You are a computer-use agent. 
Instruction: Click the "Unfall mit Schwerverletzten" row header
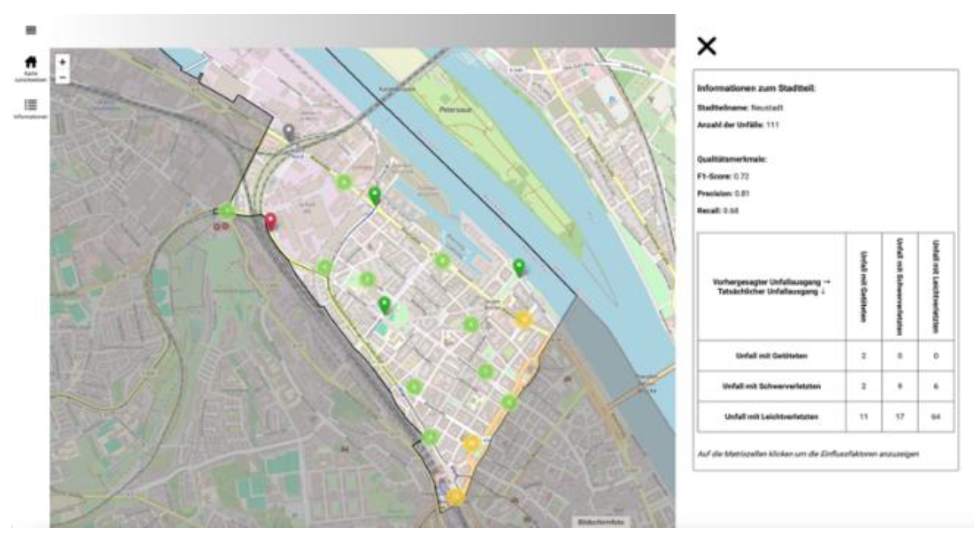(771, 386)
